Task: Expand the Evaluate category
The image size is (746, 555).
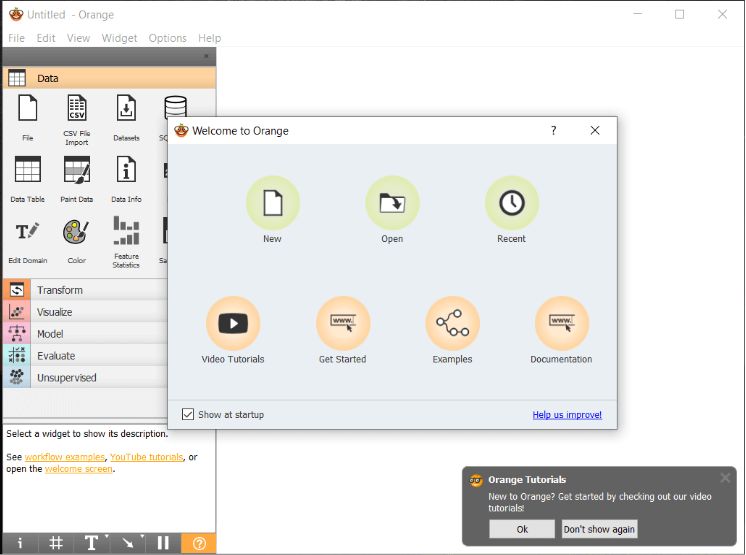Action: pyautogui.click(x=86, y=355)
